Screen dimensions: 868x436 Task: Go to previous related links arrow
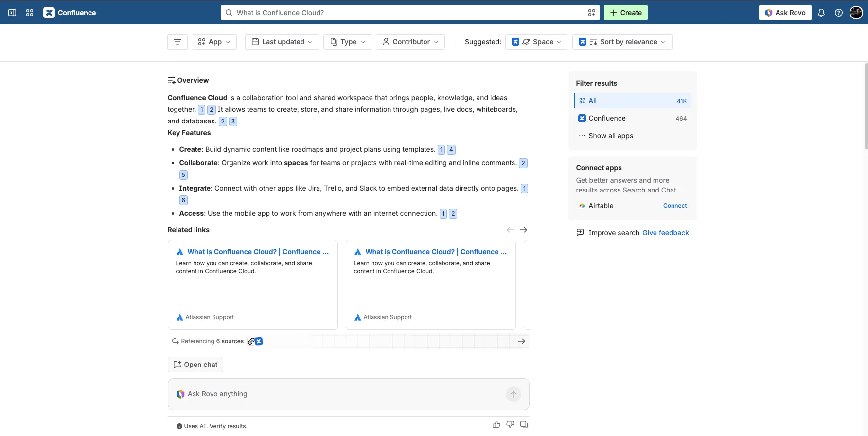pos(510,230)
